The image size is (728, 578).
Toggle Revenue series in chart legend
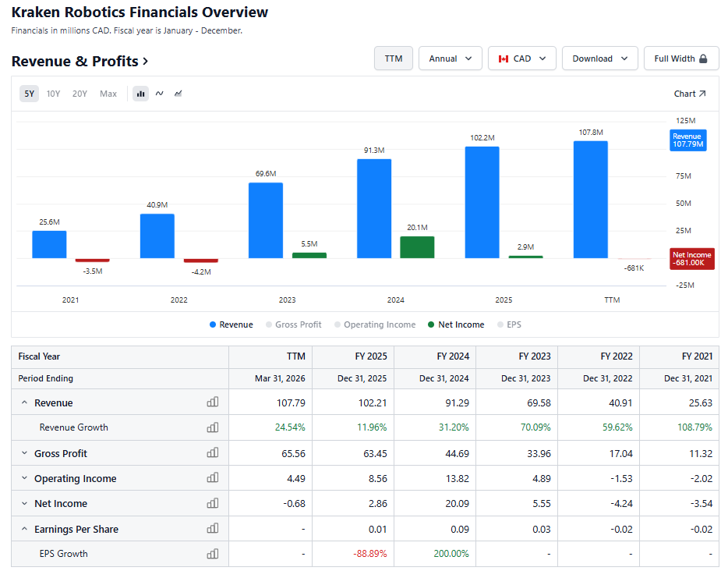(x=231, y=324)
